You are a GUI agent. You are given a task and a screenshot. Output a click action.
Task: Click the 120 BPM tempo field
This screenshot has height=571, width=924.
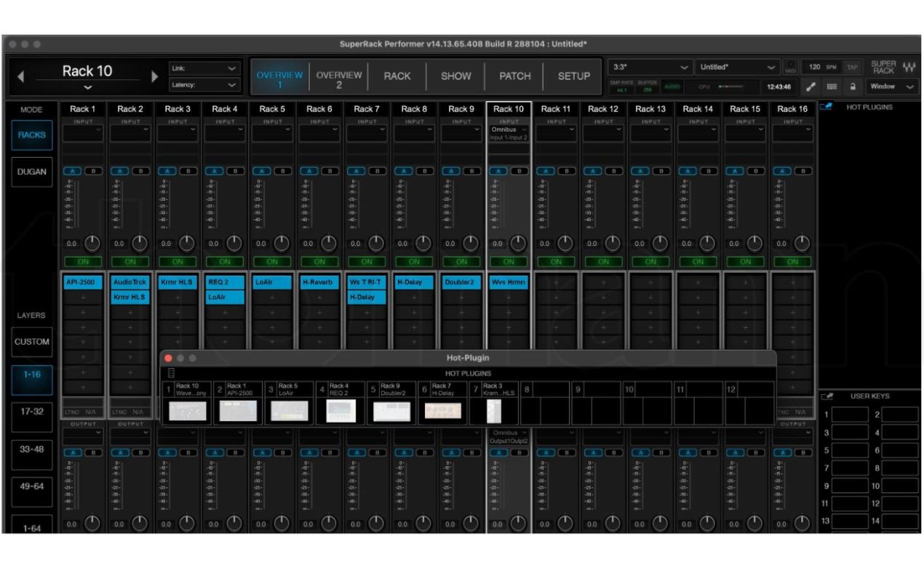tap(824, 67)
